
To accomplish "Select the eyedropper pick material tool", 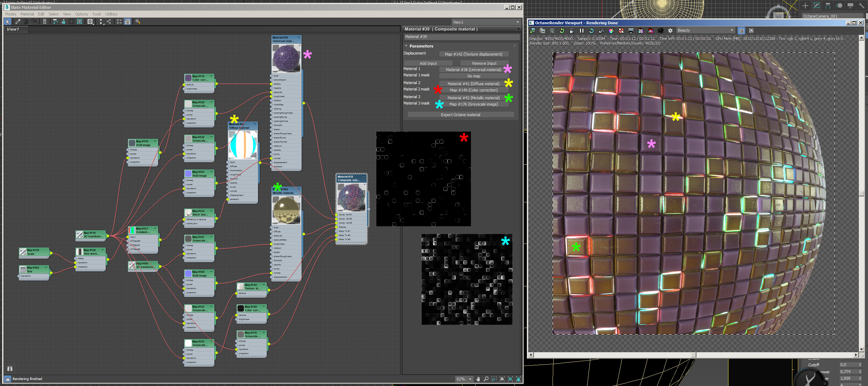I will pos(18,22).
